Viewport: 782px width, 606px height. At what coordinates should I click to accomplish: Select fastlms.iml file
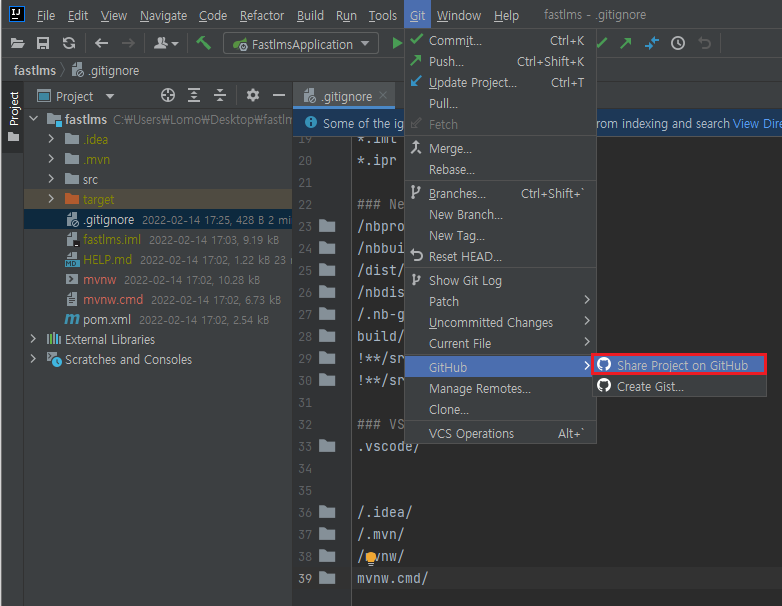(112, 239)
